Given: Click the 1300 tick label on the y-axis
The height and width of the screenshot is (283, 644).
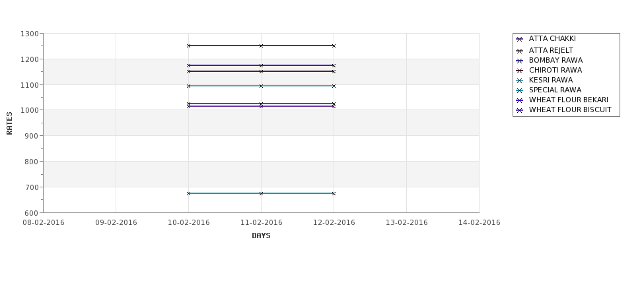Looking at the screenshot, I should coord(30,34).
